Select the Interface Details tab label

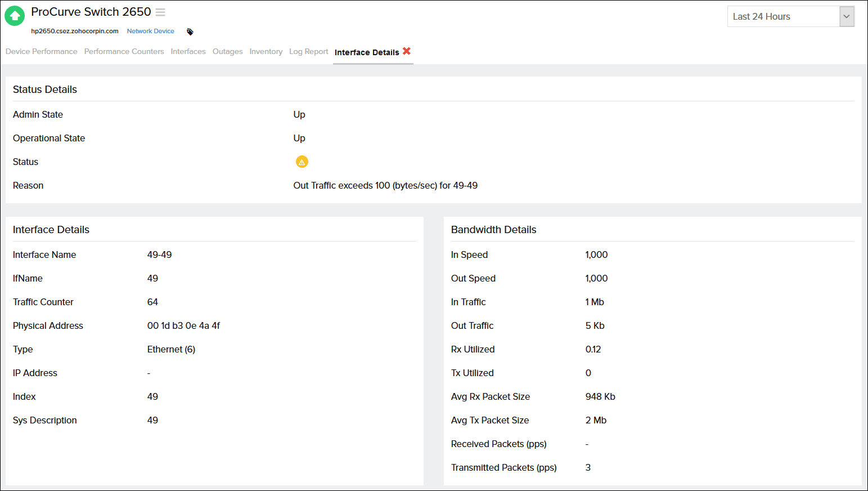(x=367, y=52)
